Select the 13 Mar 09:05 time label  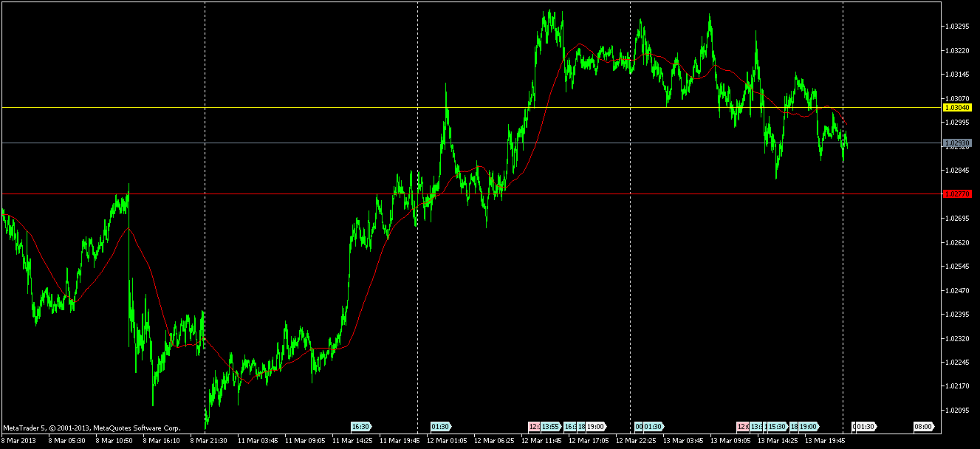tap(730, 441)
